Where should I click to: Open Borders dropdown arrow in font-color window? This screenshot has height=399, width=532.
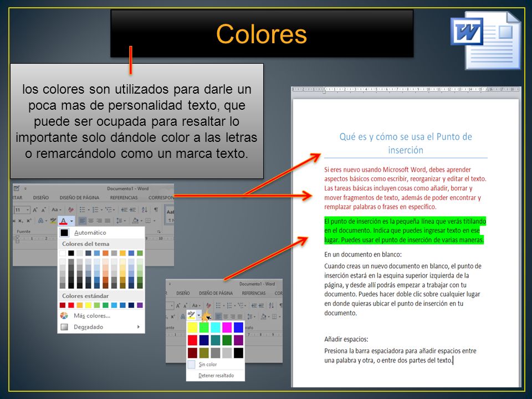coord(155,221)
